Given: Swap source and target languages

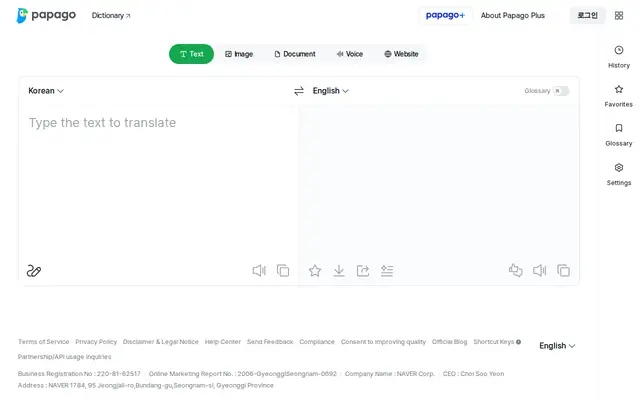Looking at the screenshot, I should tap(299, 91).
